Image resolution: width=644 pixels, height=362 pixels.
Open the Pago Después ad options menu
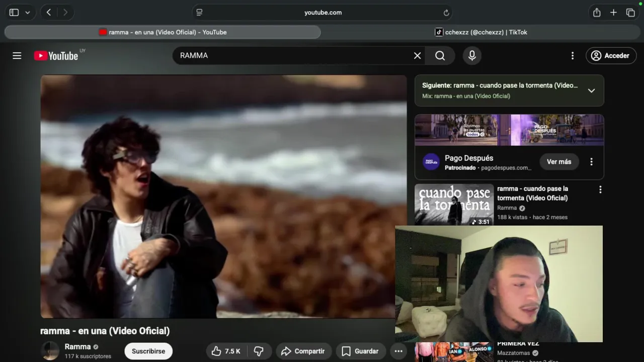(x=591, y=162)
